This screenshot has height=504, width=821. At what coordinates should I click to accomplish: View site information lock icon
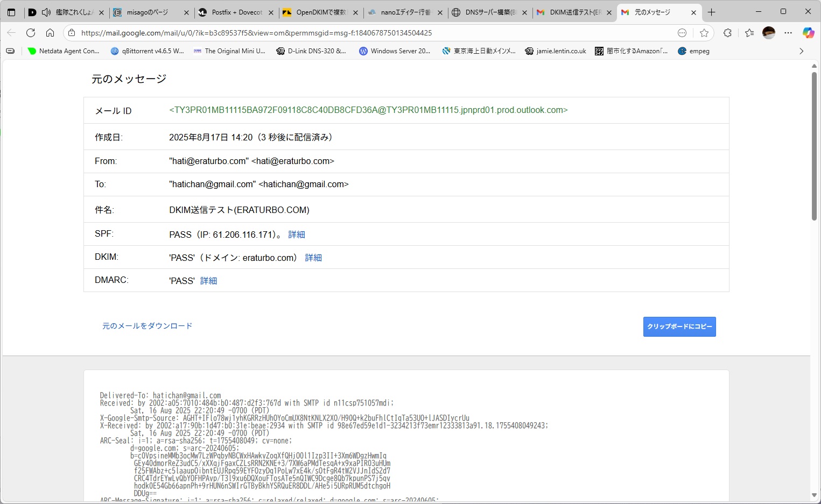pyautogui.click(x=72, y=33)
